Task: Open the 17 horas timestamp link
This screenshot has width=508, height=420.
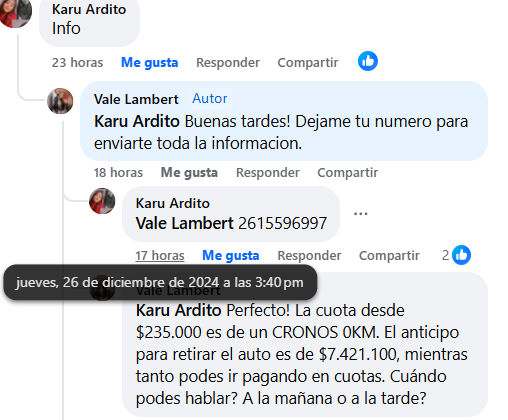Action: click(160, 256)
